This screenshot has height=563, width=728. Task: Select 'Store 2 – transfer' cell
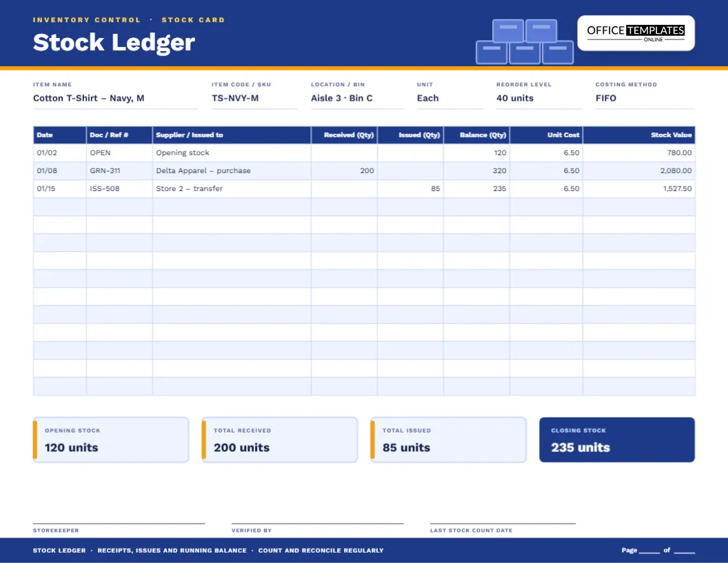[232, 188]
